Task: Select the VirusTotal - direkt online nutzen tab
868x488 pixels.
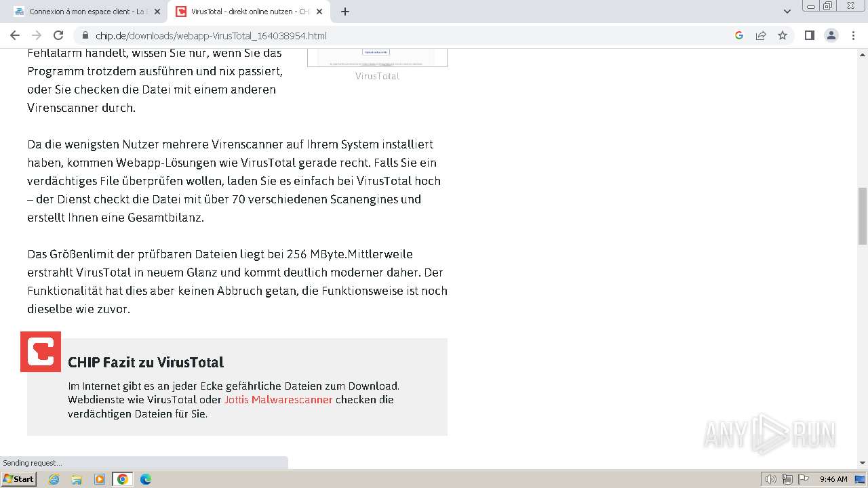Action: [x=249, y=12]
